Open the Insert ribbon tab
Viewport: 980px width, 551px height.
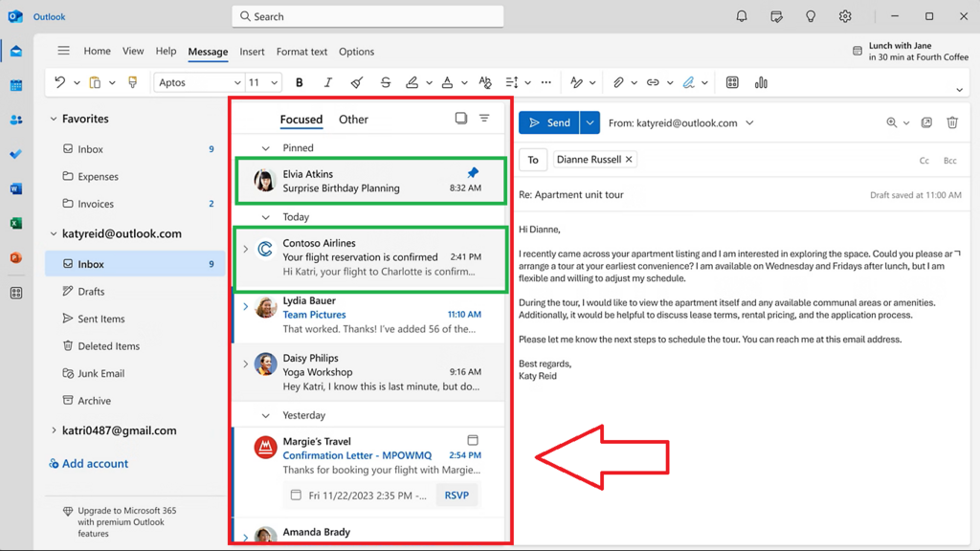(x=252, y=52)
